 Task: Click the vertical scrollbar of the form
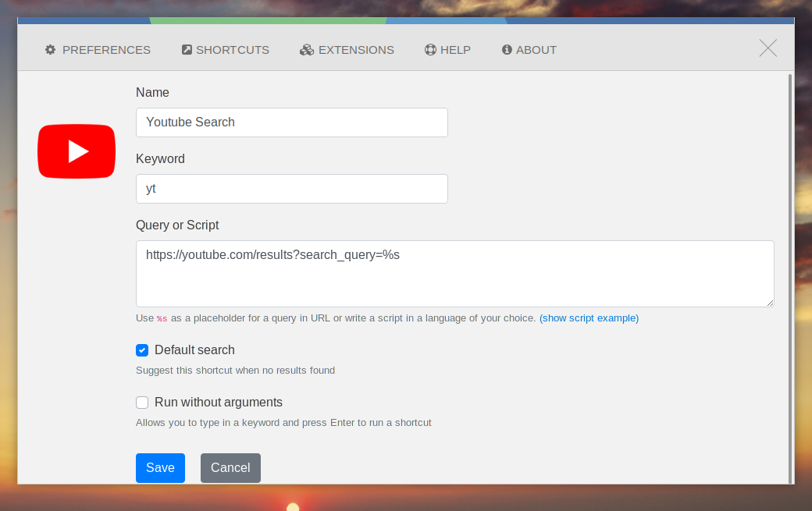pyautogui.click(x=790, y=279)
